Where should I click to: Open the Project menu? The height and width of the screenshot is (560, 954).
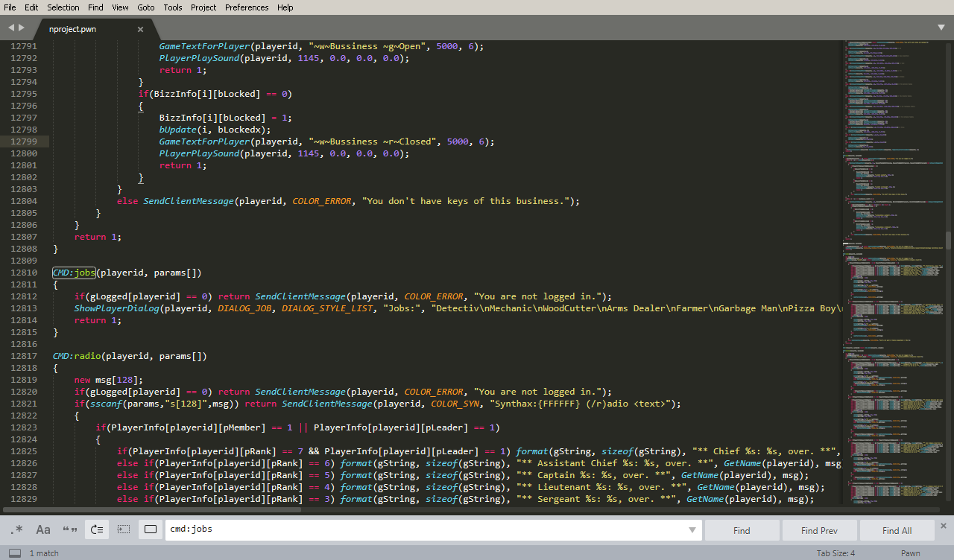point(203,7)
